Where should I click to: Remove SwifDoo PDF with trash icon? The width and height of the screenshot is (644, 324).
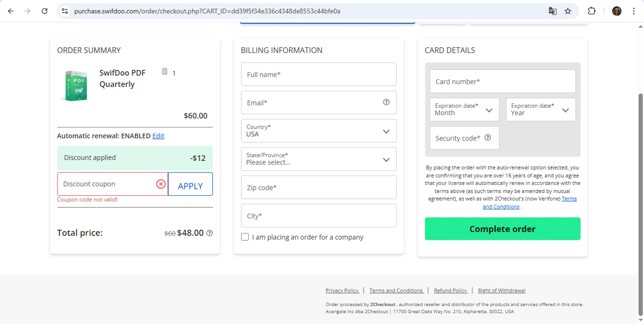click(164, 71)
